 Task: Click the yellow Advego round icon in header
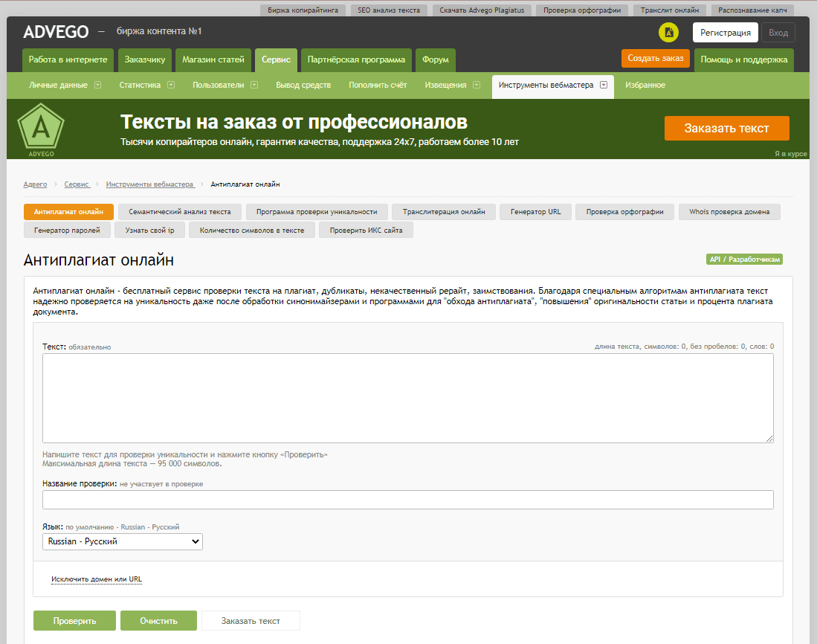668,32
